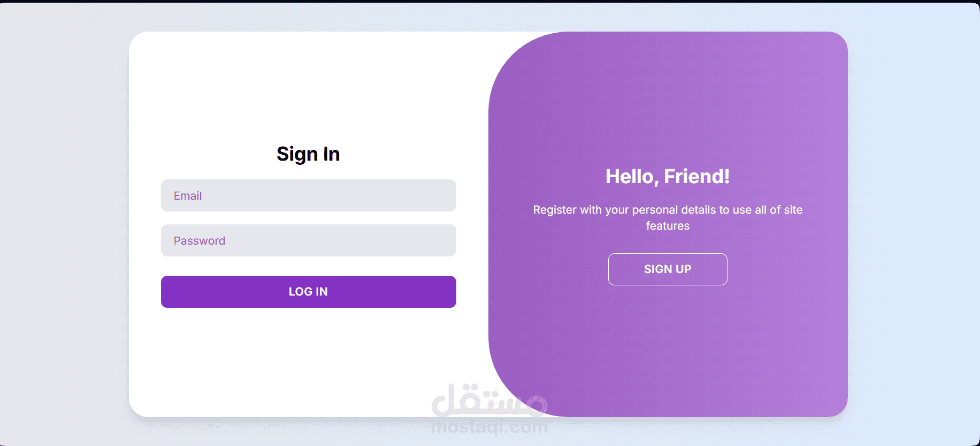Click the SIGN UP label text
980x446 pixels.
click(x=667, y=269)
